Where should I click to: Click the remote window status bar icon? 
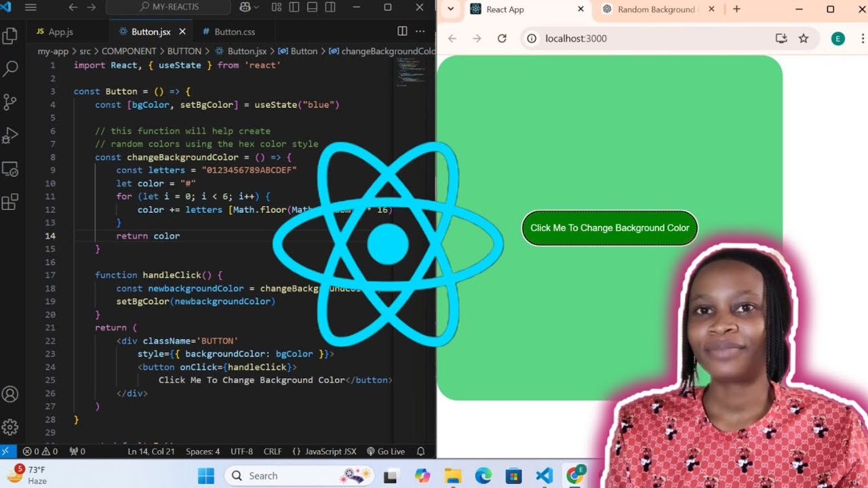(x=6, y=451)
